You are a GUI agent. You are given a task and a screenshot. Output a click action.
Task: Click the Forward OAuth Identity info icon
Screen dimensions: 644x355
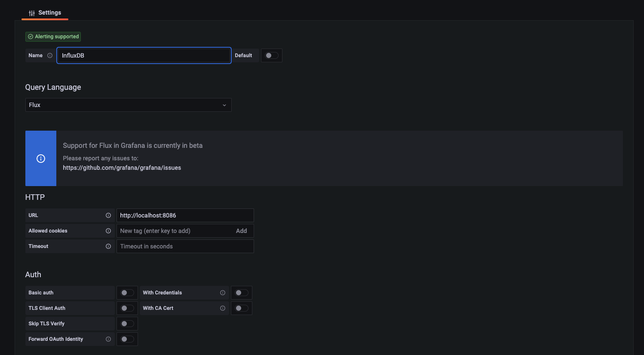point(108,339)
